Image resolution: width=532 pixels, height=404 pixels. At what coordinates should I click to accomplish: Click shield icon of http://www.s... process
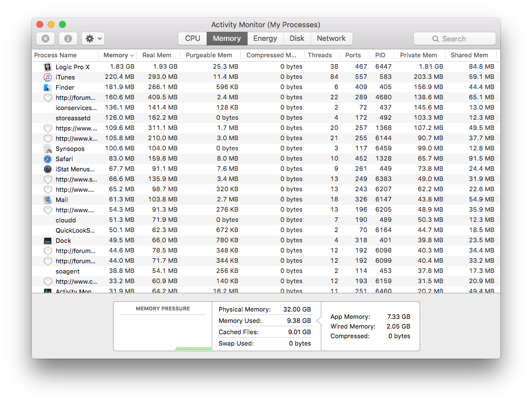coord(48,179)
